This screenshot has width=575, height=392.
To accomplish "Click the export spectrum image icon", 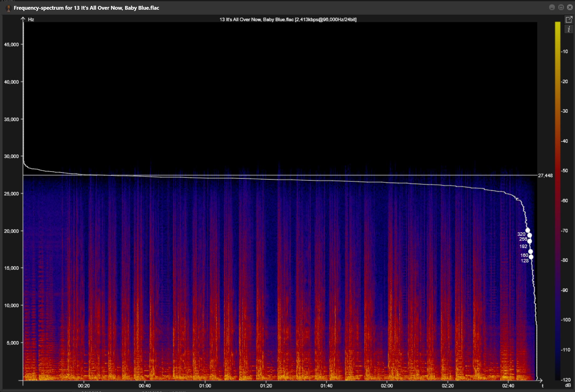I will tap(569, 19).
